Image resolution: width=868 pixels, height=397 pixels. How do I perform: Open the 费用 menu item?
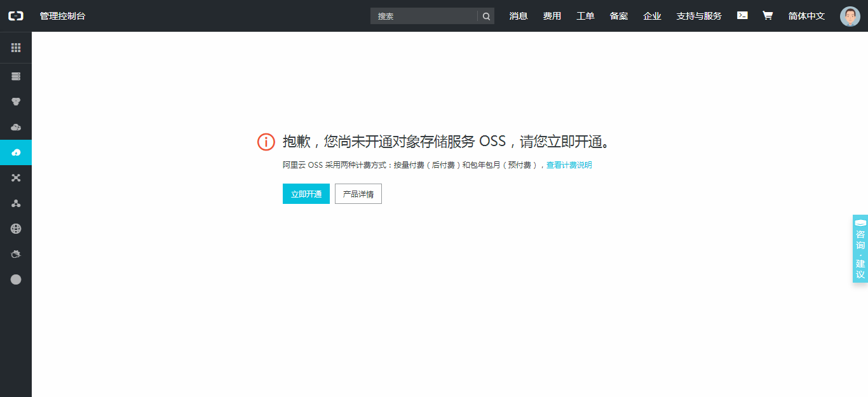click(552, 15)
